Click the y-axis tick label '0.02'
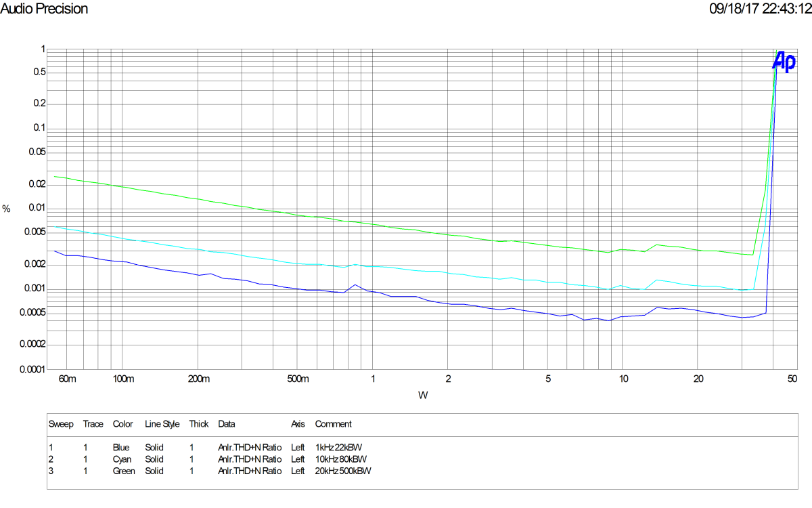The image size is (812, 508). (x=36, y=184)
